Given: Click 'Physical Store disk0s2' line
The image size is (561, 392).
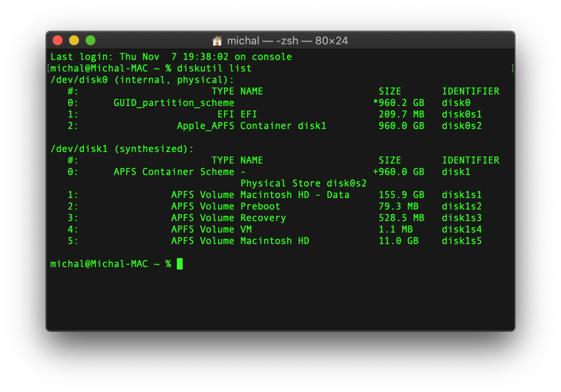Looking at the screenshot, I should [304, 183].
